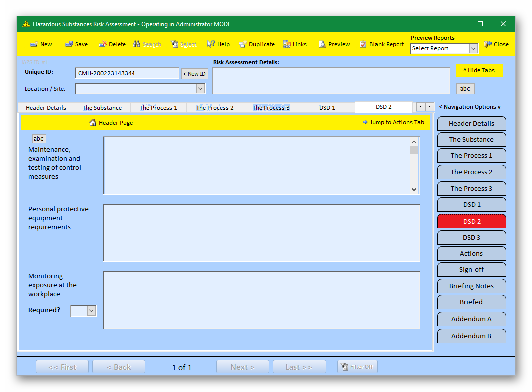Click Hide Tabs button
The width and height of the screenshot is (532, 392).
[479, 70]
